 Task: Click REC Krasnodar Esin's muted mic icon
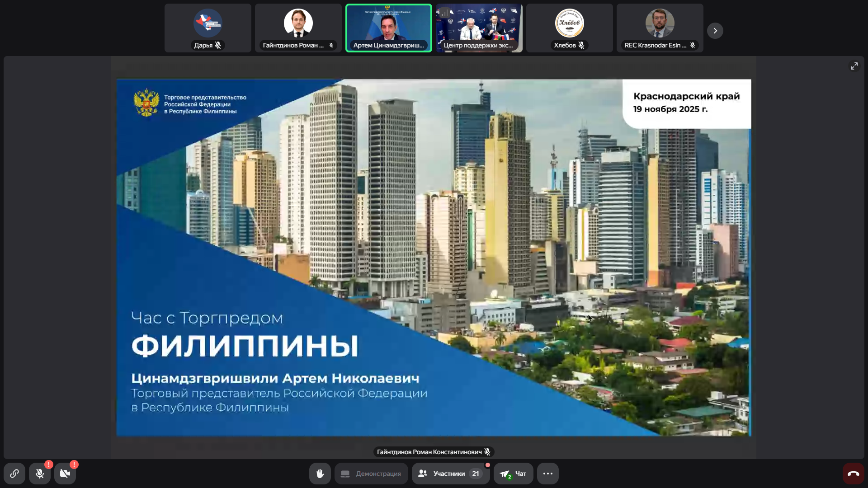click(x=693, y=45)
